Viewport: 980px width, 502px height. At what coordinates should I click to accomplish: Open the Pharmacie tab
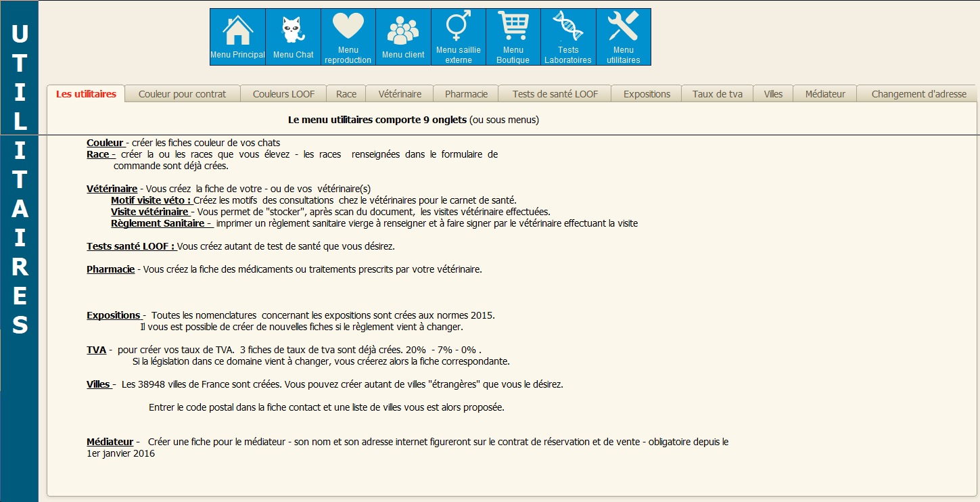(465, 94)
